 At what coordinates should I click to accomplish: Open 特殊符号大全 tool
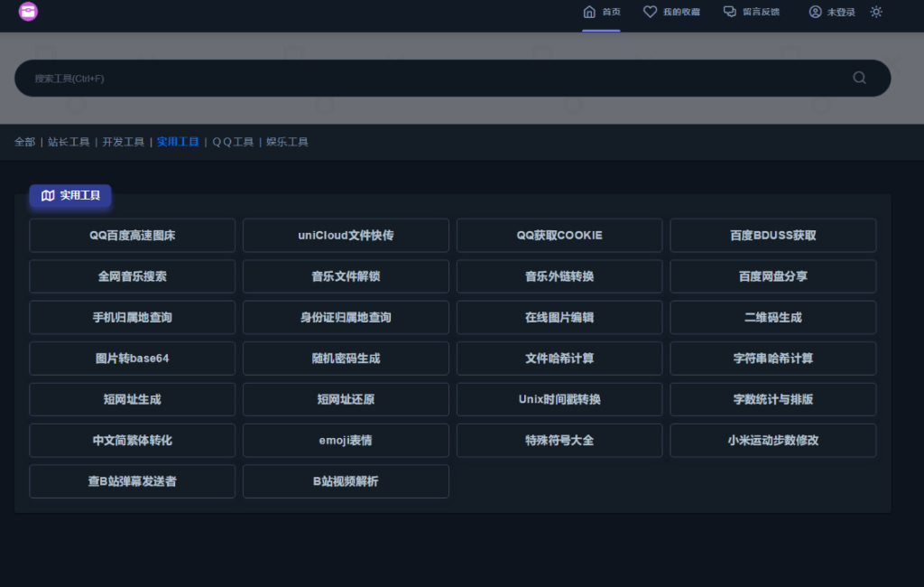(559, 440)
